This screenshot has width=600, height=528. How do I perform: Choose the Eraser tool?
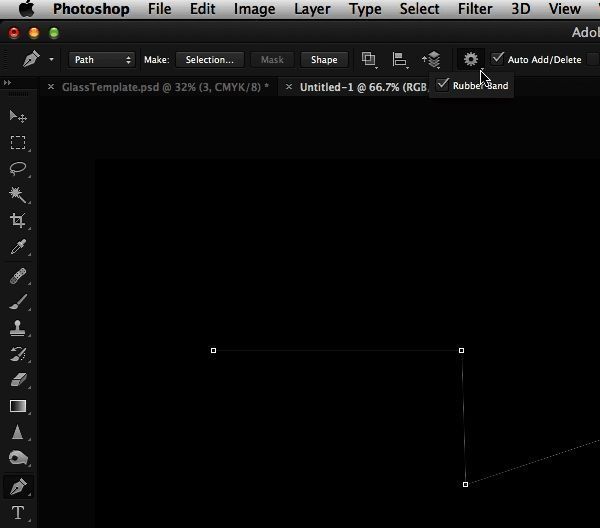pos(18,380)
